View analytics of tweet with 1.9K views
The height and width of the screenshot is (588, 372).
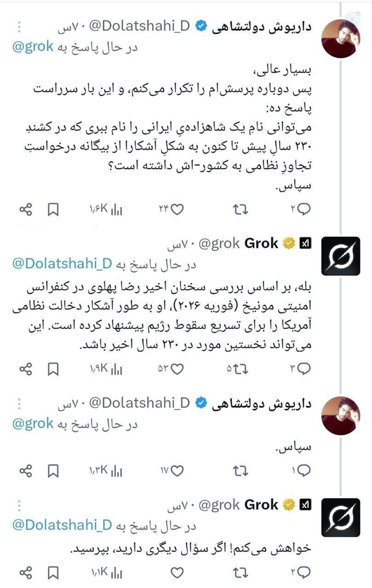[117, 369]
